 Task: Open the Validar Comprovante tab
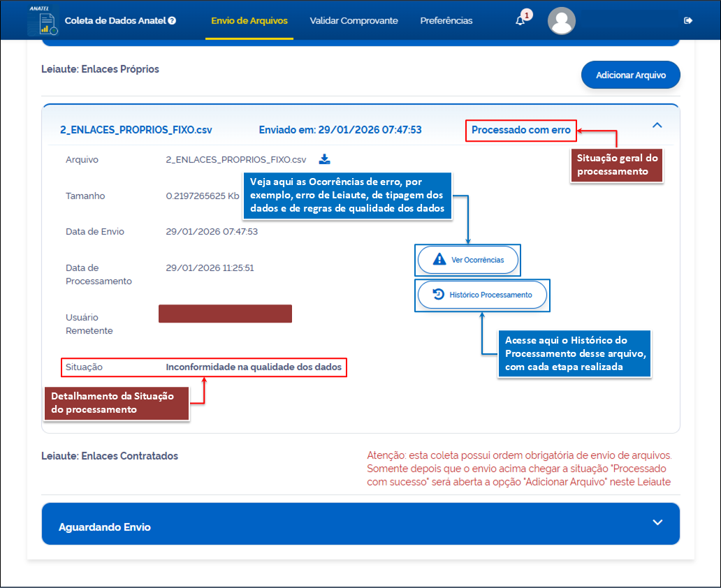354,21
